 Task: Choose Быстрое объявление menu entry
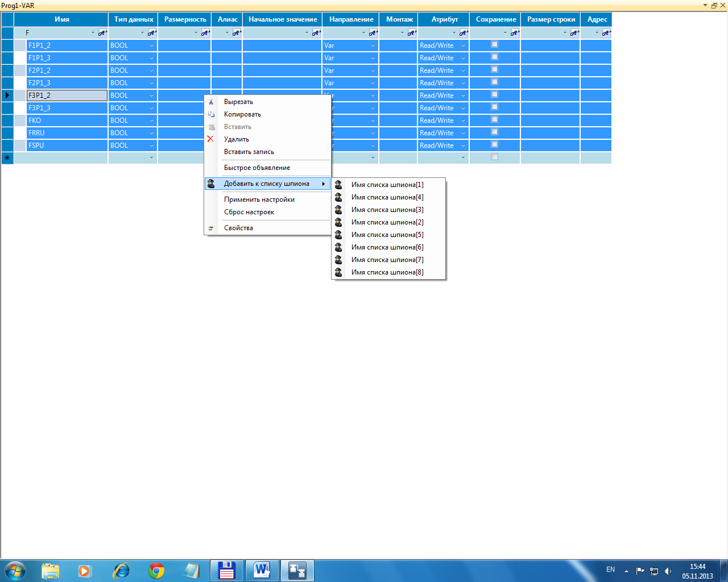coord(257,168)
